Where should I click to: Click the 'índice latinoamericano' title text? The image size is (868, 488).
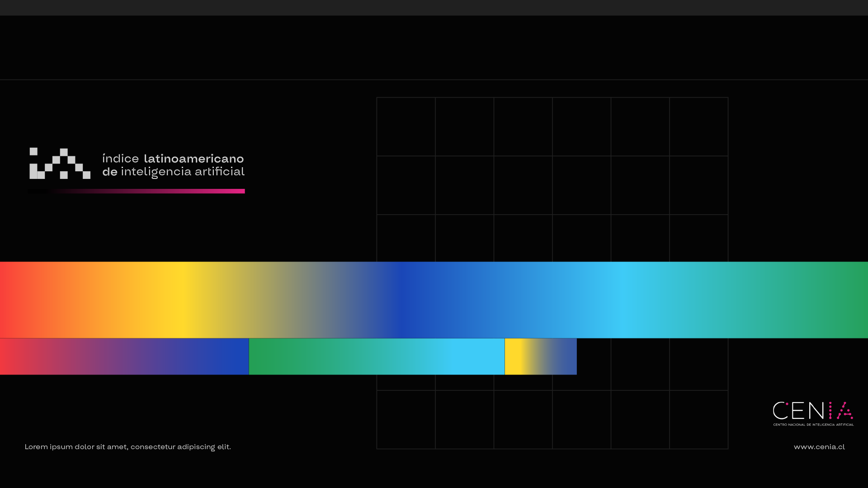pyautogui.click(x=173, y=159)
